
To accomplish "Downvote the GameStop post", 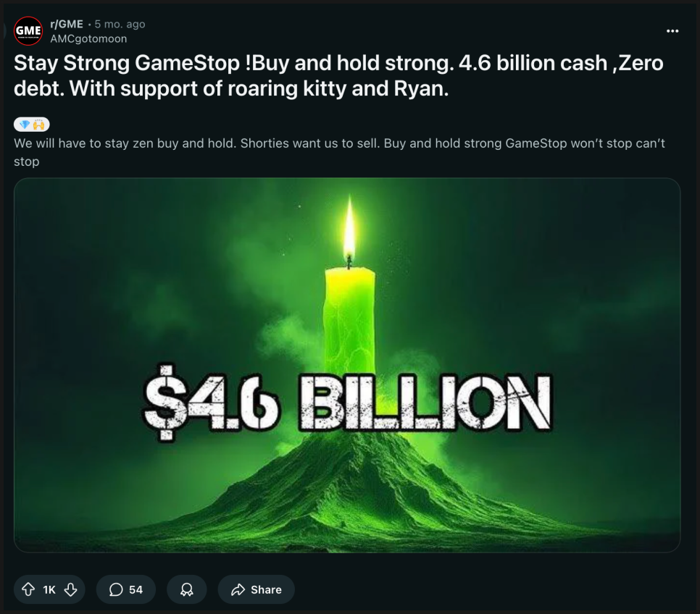I will [70, 589].
